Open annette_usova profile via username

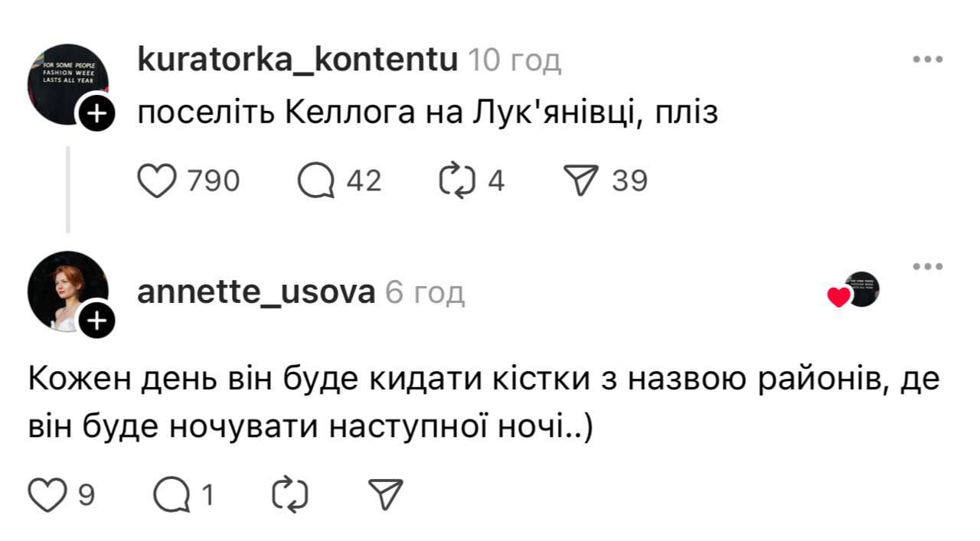256,292
